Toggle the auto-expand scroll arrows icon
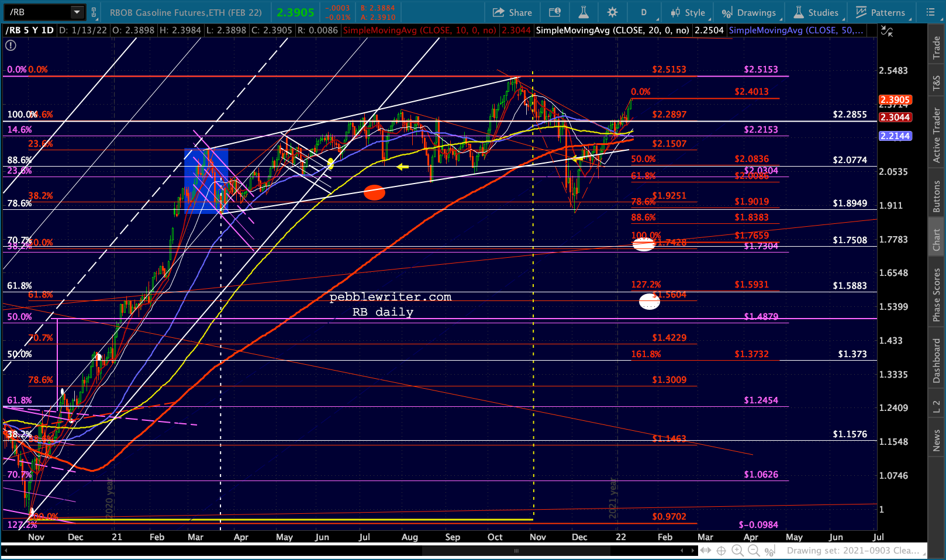946x560 pixels. 706,551
